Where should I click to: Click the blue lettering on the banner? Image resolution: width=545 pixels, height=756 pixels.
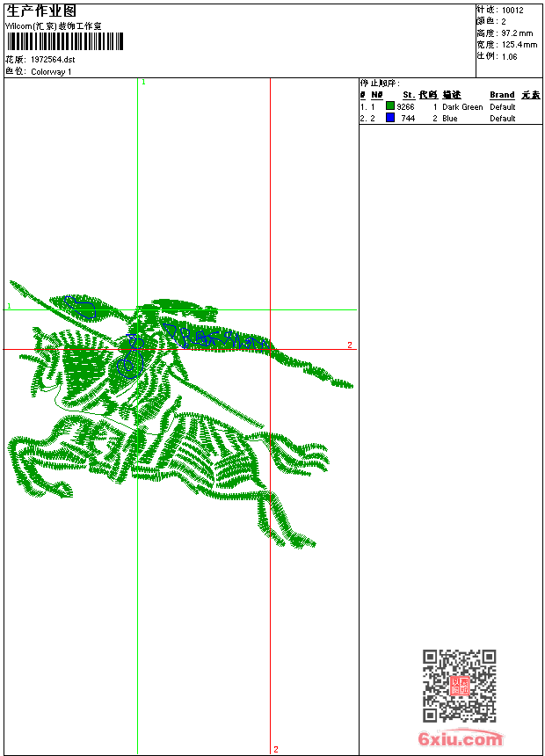click(216, 338)
